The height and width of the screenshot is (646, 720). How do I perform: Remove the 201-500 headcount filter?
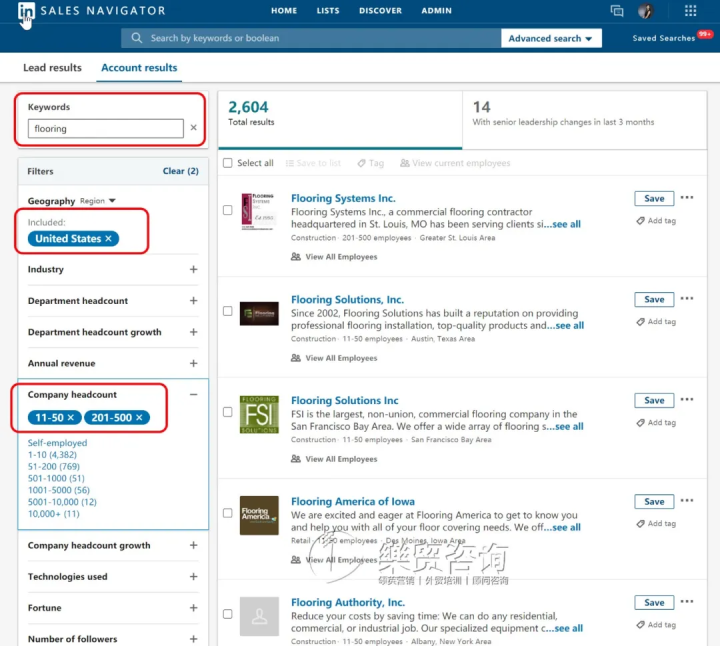click(139, 417)
